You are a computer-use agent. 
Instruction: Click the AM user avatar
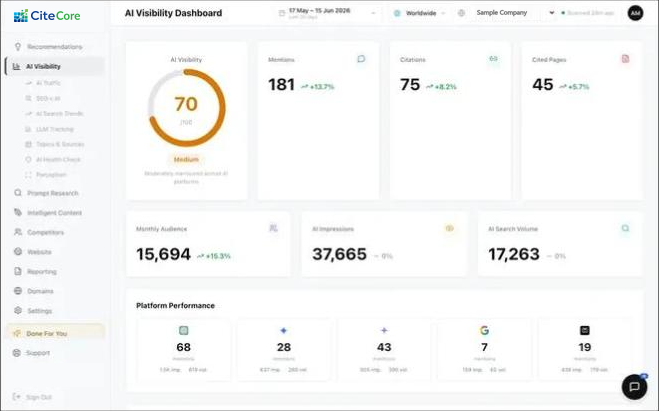(x=635, y=13)
